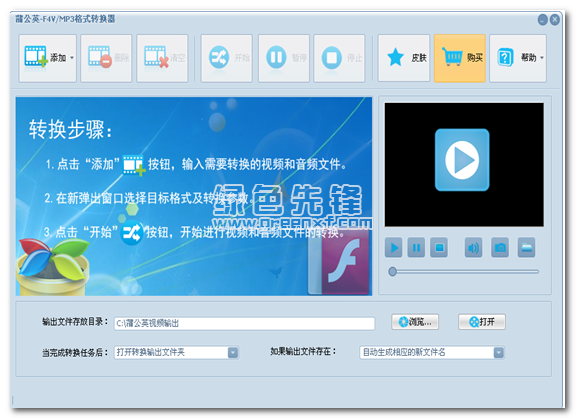Stop conversion with the 停止 button
This screenshot has height=419, width=576.
[339, 58]
